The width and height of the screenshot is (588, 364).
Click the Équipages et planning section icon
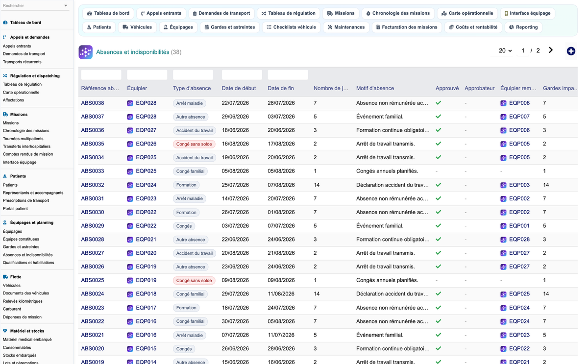(x=5, y=222)
